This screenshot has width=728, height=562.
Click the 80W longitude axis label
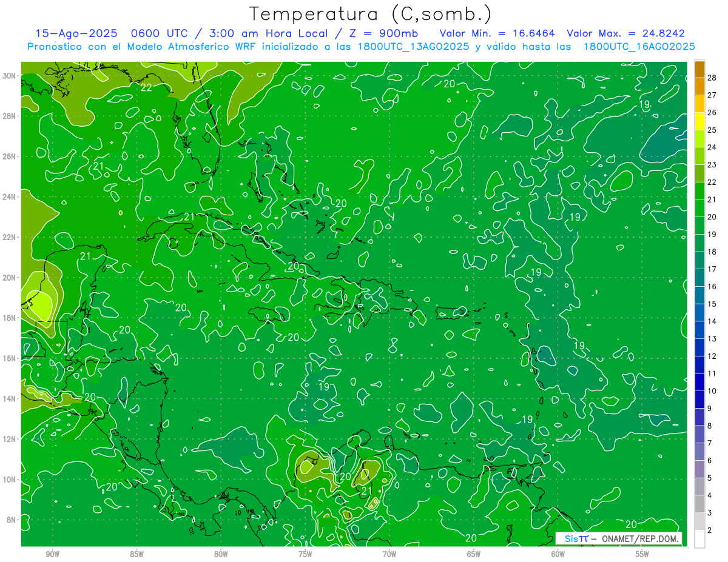[x=221, y=555]
